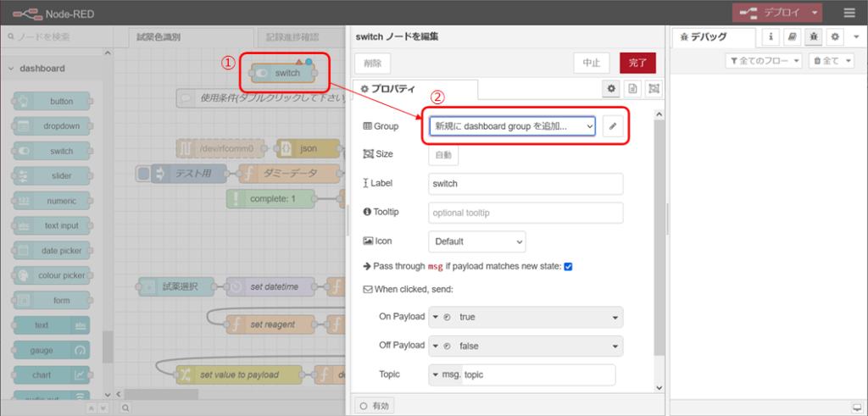Screen dimensions: 868x416
Task: Click the 完了 done button
Action: pyautogui.click(x=637, y=63)
